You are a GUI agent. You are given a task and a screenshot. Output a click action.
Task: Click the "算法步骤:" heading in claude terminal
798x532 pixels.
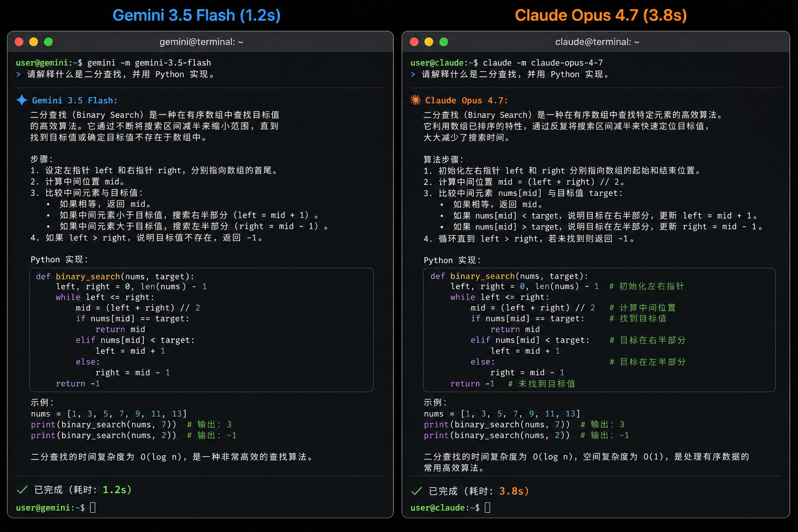[444, 159]
